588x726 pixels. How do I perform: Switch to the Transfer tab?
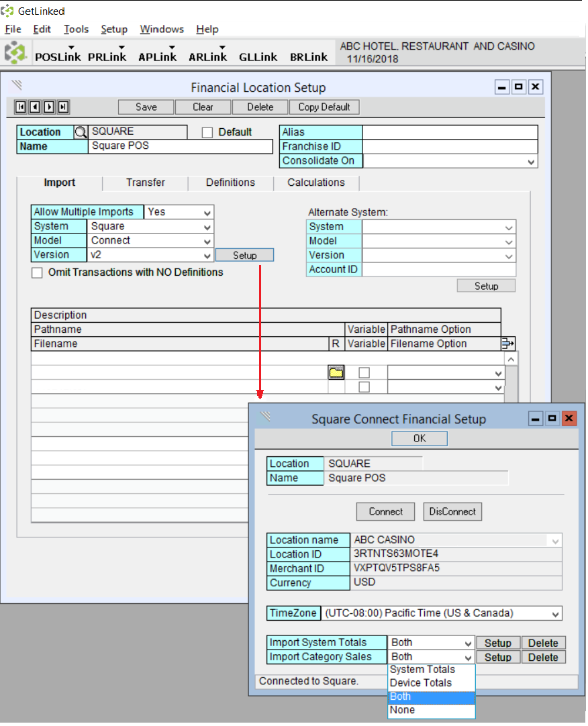tap(146, 183)
